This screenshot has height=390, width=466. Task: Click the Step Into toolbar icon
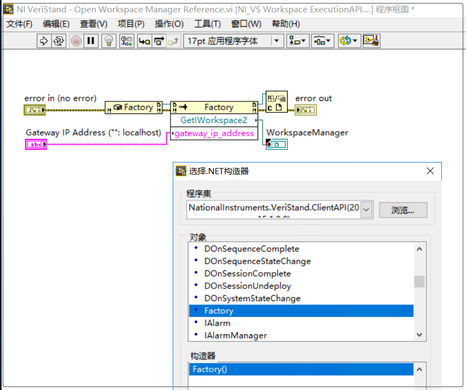pyautogui.click(x=144, y=41)
